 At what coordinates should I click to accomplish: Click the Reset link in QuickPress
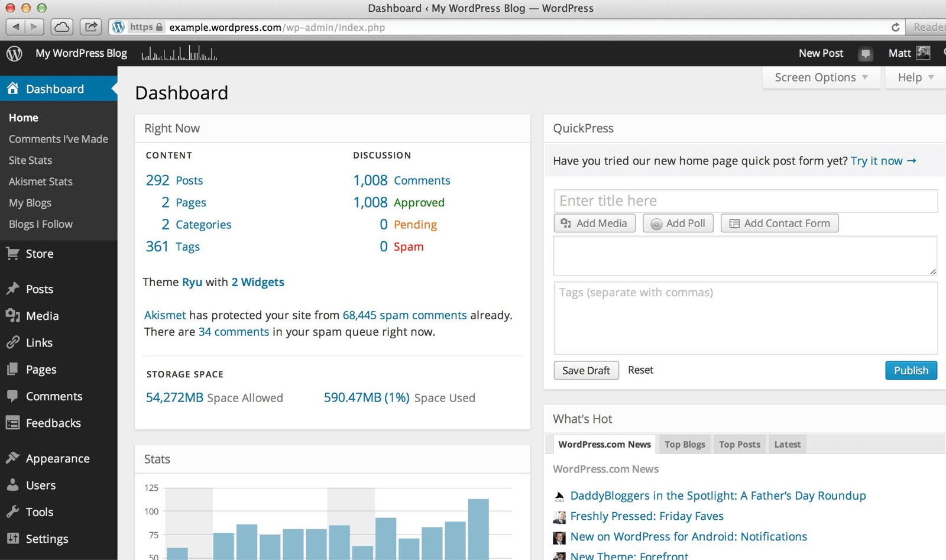point(640,370)
